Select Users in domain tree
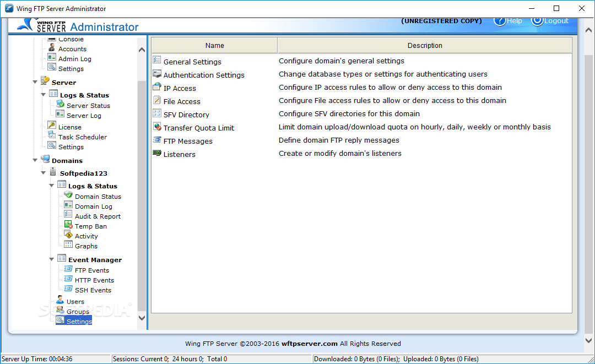595x364 pixels. [75, 301]
